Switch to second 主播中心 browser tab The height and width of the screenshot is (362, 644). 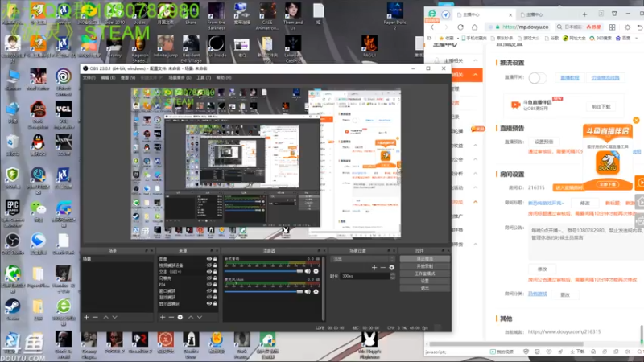point(534,14)
